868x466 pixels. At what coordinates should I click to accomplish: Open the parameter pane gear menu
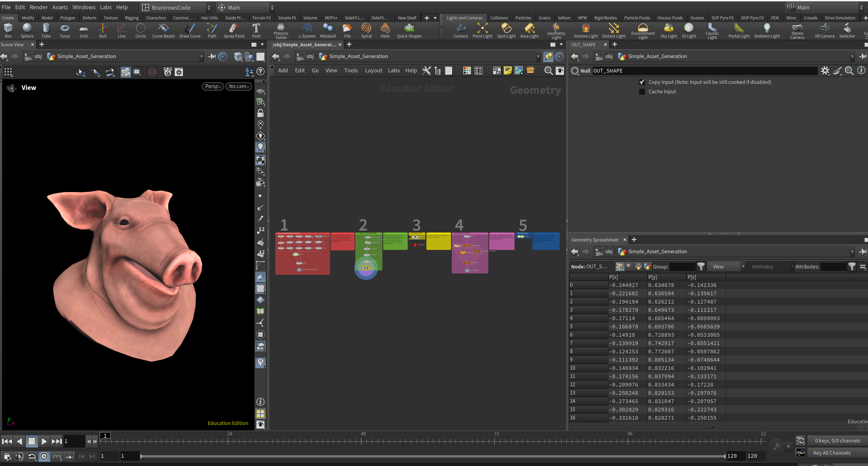[825, 71]
